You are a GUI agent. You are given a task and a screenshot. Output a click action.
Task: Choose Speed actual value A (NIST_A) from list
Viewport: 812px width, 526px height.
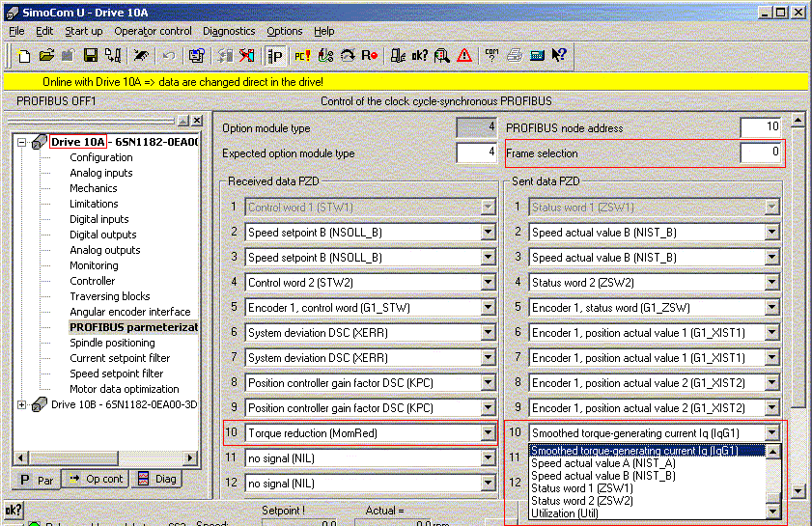coord(603,463)
